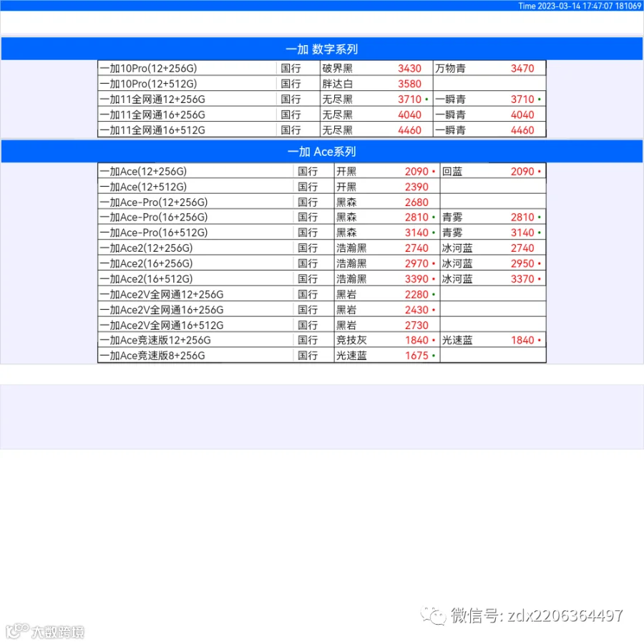Click the 2090 price beside 回蓝
Image resolution: width=644 pixels, height=644 pixels.
click(522, 171)
